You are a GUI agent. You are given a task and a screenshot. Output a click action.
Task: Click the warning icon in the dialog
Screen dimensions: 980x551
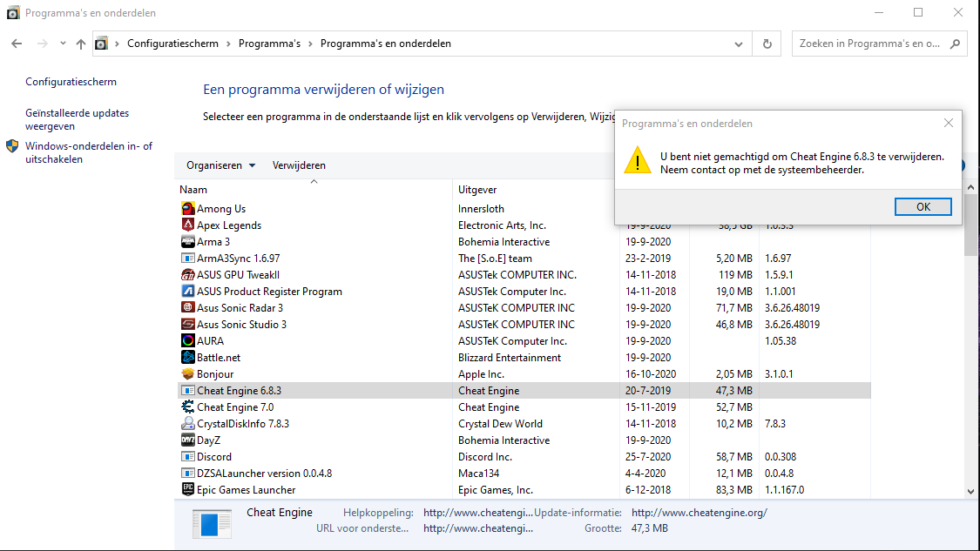pos(638,160)
